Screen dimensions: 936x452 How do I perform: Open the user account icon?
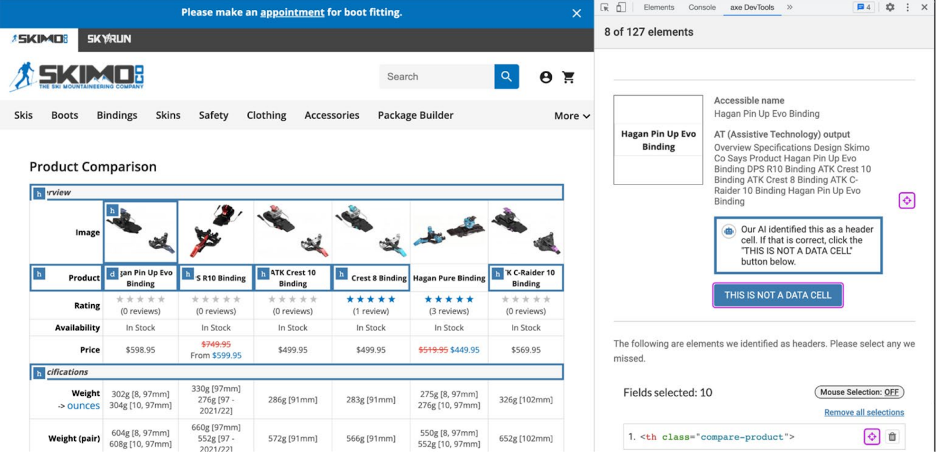[546, 77]
